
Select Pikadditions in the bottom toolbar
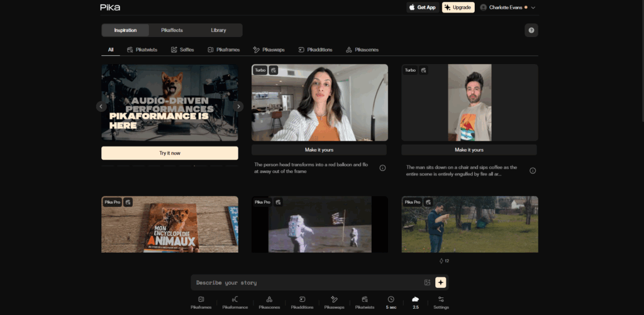302,302
